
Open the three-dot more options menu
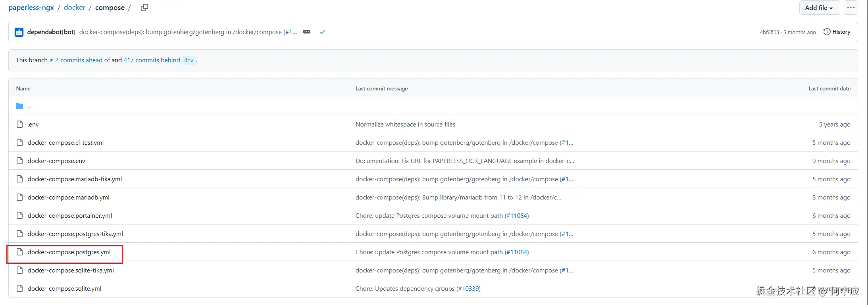[x=851, y=8]
